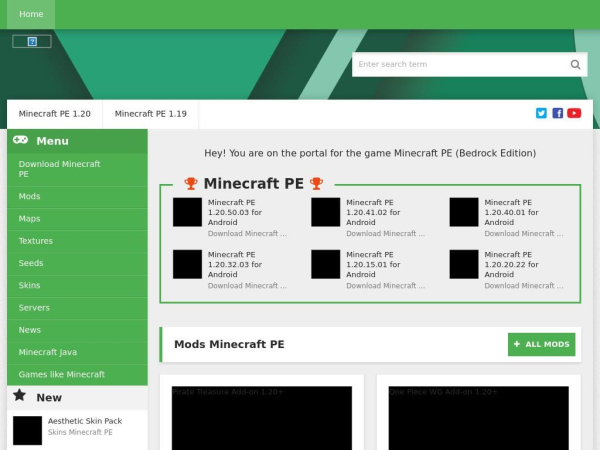Click thumbnail for Minecraft PE 1.20.15.01

(x=326, y=264)
